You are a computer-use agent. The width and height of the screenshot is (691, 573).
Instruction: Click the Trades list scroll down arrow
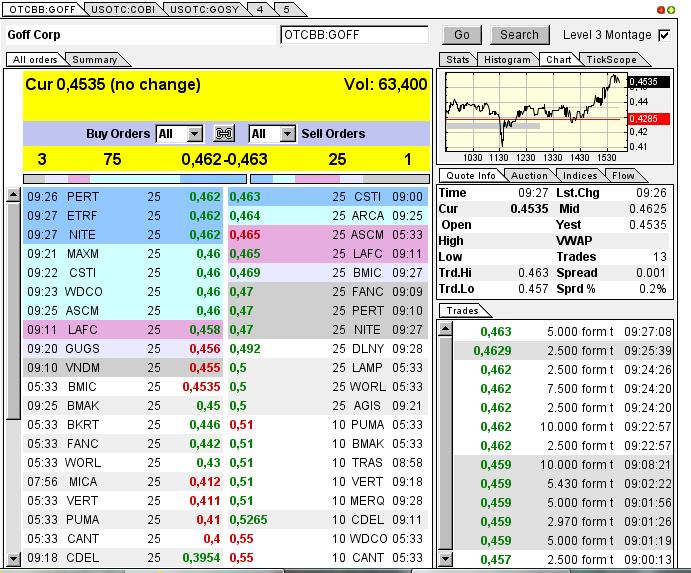point(446,559)
